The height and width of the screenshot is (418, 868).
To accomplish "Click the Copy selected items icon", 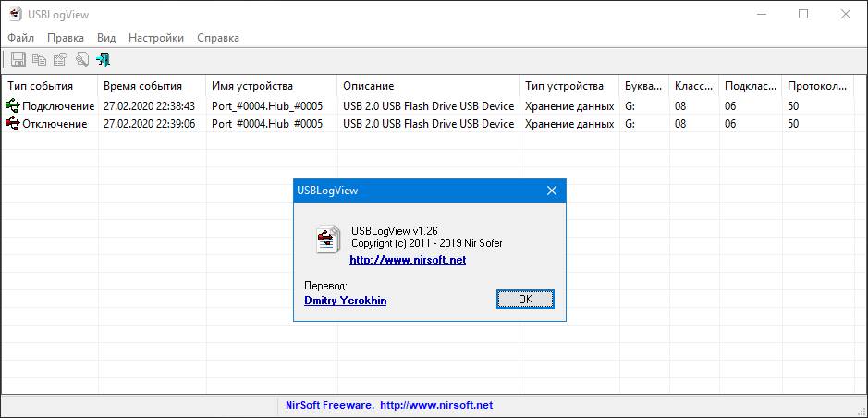I will (40, 59).
